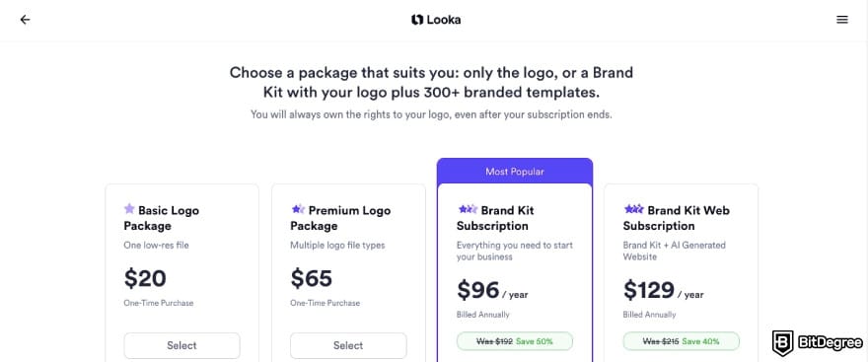This screenshot has width=868, height=362.
Task: Click the Looka logo icon
Action: coord(417,20)
